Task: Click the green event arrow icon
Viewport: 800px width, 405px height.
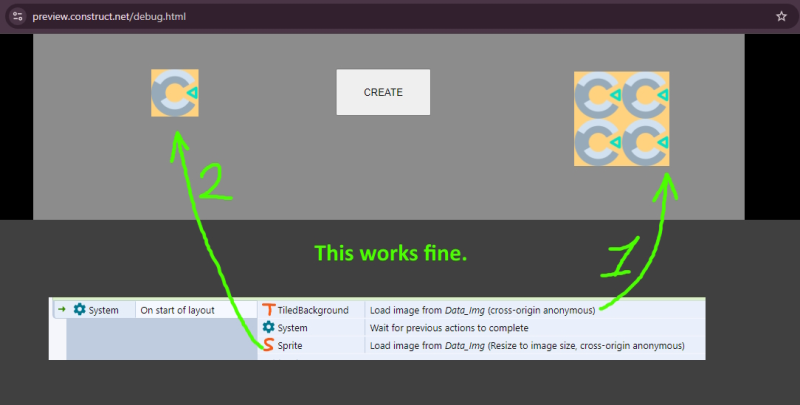Action: pyautogui.click(x=62, y=309)
